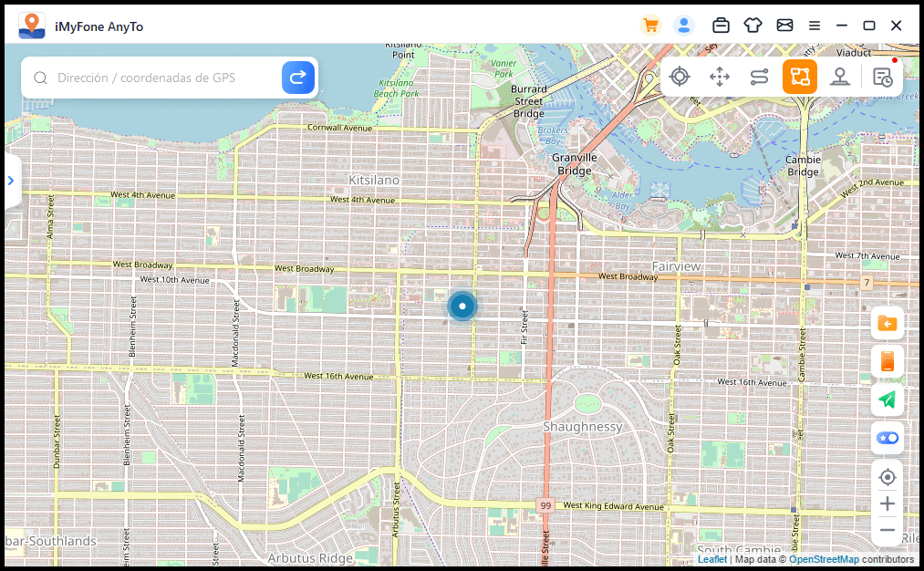Click the green share paper-plane icon
Image resolution: width=924 pixels, height=571 pixels.
point(887,400)
